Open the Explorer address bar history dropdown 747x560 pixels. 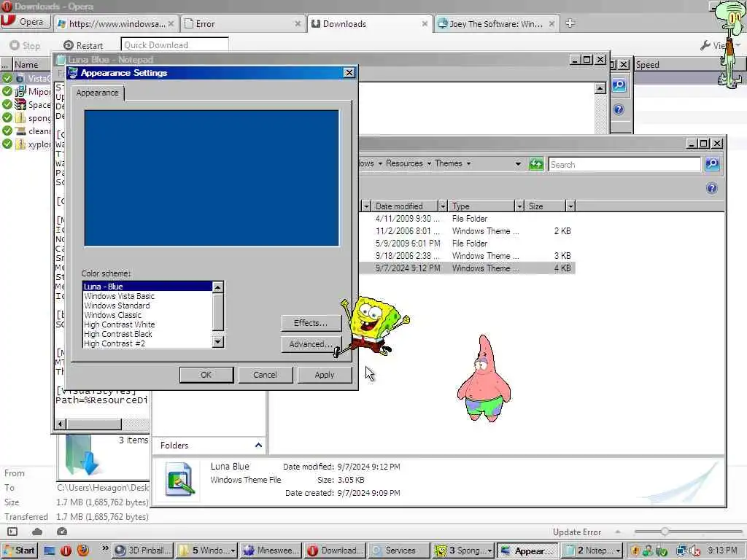[518, 164]
